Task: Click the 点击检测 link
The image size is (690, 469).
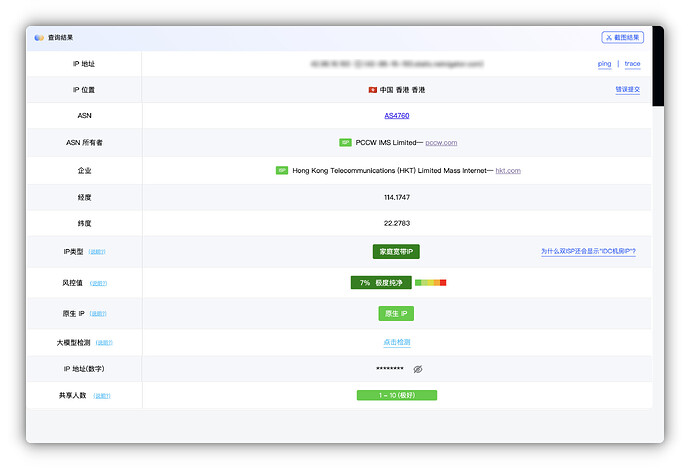Action: pos(396,342)
